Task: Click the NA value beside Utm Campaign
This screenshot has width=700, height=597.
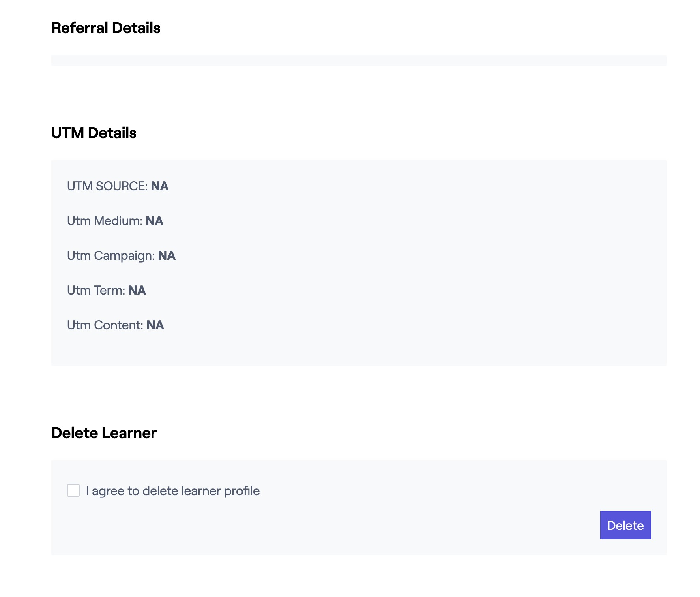Action: click(x=167, y=255)
